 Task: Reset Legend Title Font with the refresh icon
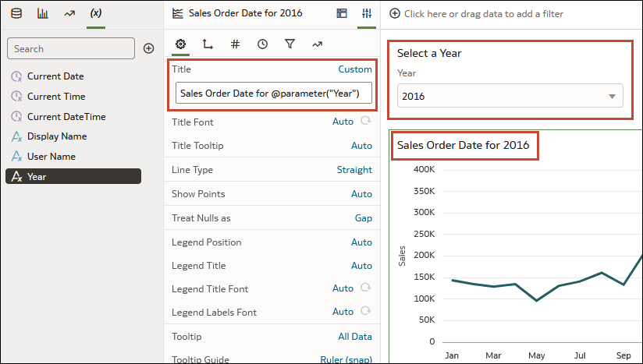pyautogui.click(x=365, y=288)
